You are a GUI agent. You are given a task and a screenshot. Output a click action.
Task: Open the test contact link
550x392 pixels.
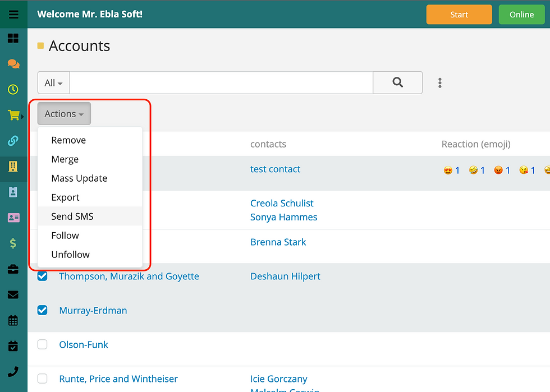pos(276,169)
